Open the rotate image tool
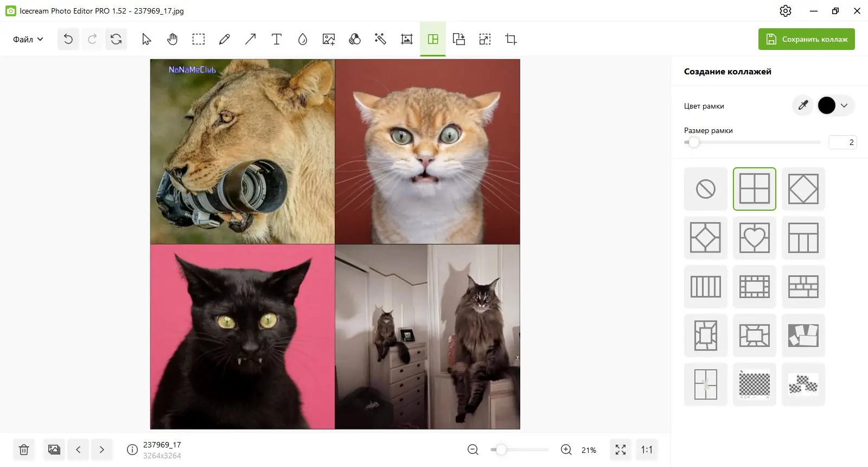This screenshot has width=868, height=467. tap(459, 39)
